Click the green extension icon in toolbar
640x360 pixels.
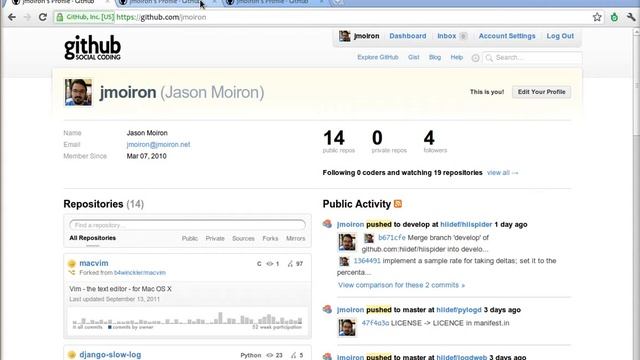pyautogui.click(x=614, y=17)
